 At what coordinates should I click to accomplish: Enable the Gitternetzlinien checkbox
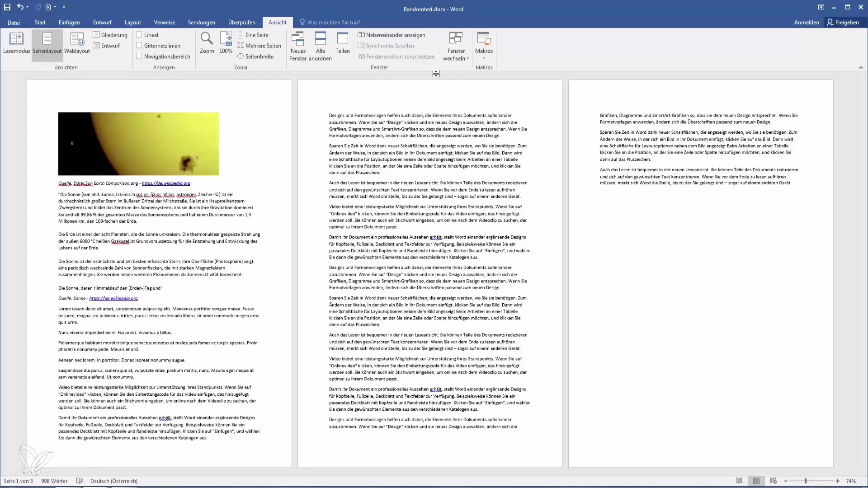pos(139,46)
